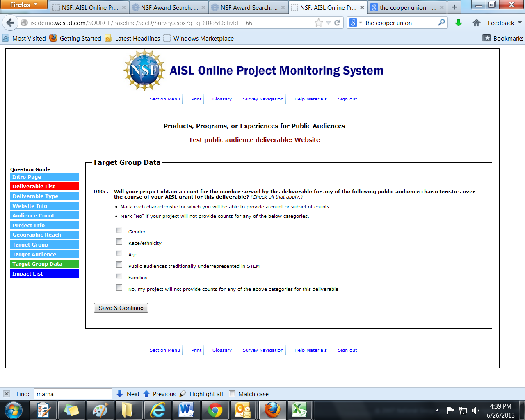Screen dimensions: 525x420
Task: Click the NSF logo in the page header
Action: pyautogui.click(x=144, y=70)
